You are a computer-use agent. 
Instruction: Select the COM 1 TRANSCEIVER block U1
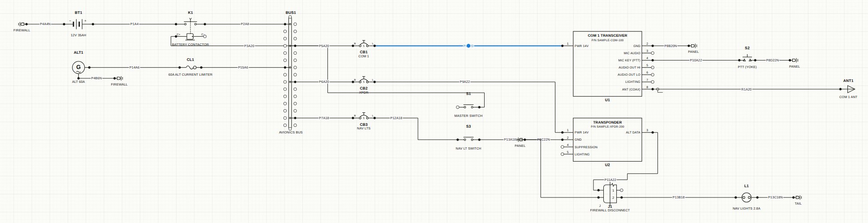click(607, 64)
